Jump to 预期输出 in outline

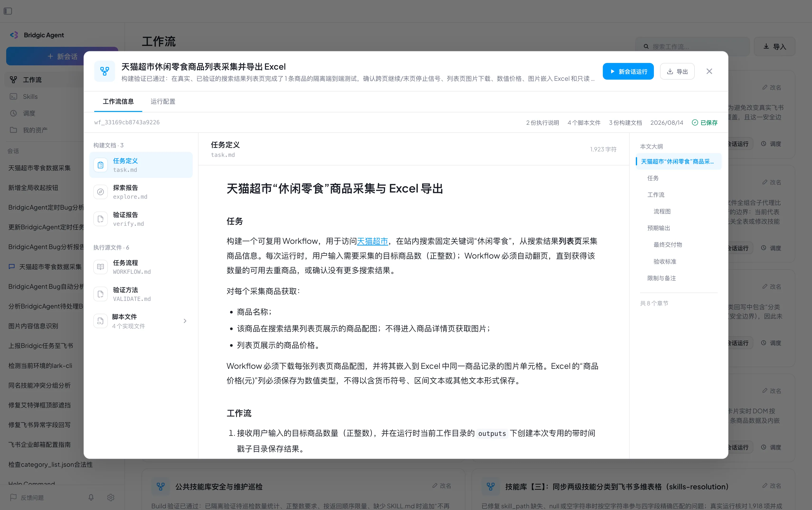[x=658, y=228]
